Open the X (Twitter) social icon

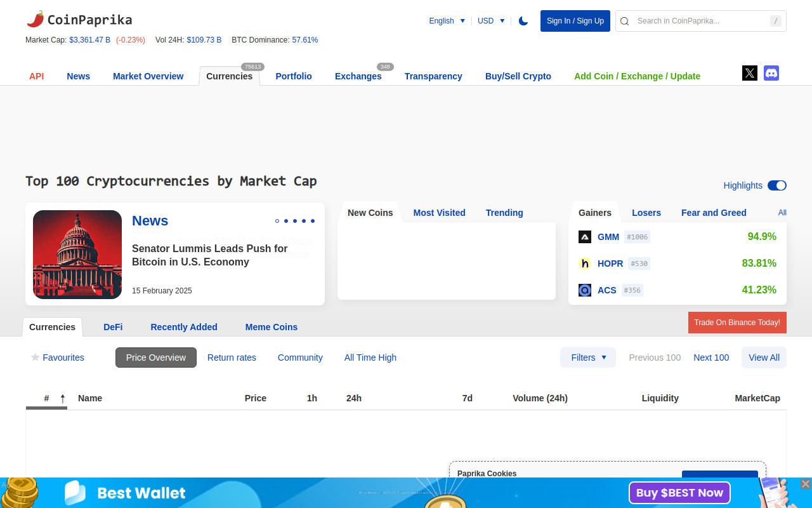point(750,73)
